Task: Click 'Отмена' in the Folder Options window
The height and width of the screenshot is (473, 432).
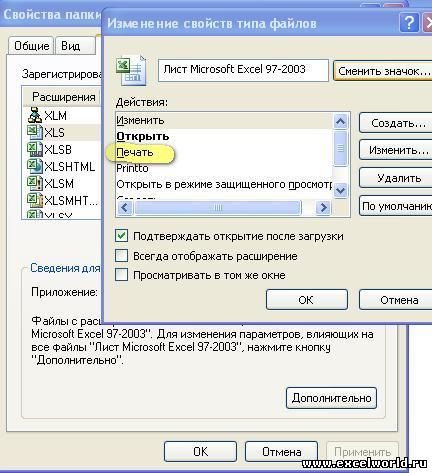Action: pyautogui.click(x=281, y=452)
